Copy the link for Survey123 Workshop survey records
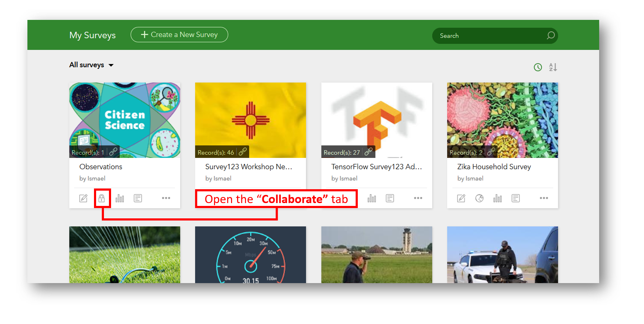Screen dimensions: 644x324 tap(243, 152)
